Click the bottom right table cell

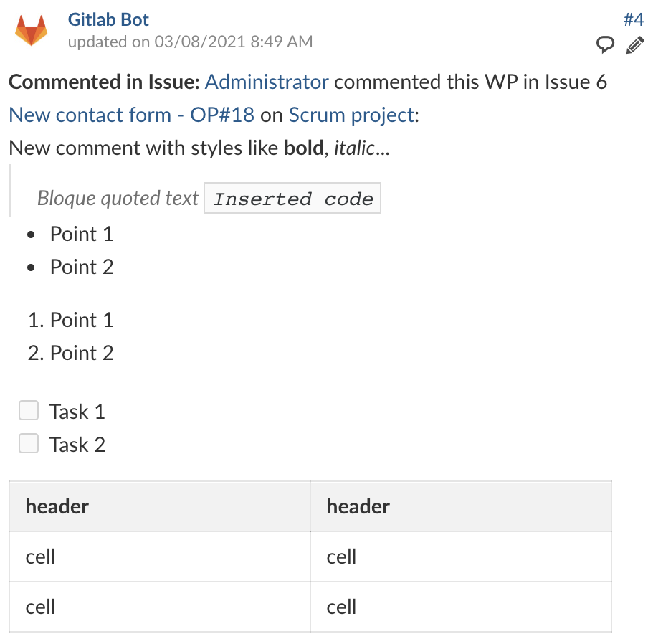pos(460,607)
